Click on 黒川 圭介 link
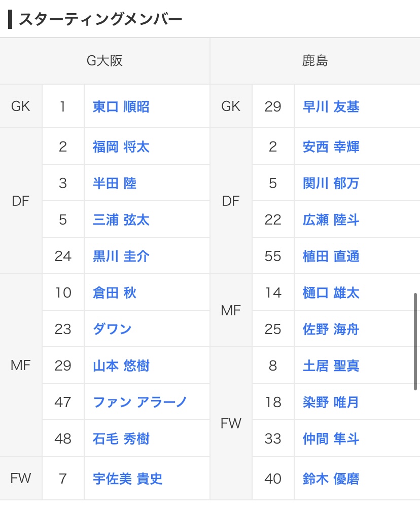The width and height of the screenshot is (420, 511). click(x=121, y=256)
